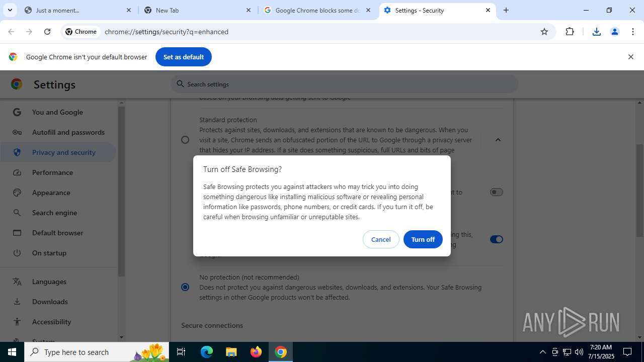This screenshot has height=362, width=644.
Task: Show hidden system tray icons
Action: click(x=542, y=352)
